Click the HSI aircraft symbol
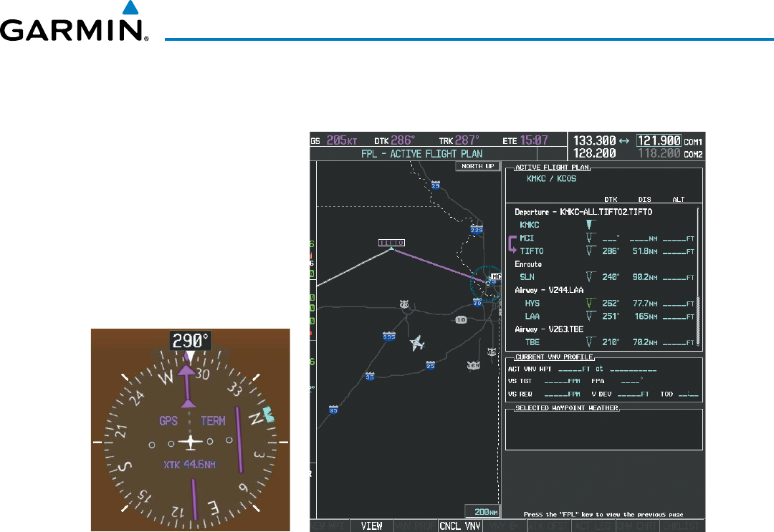 point(191,442)
